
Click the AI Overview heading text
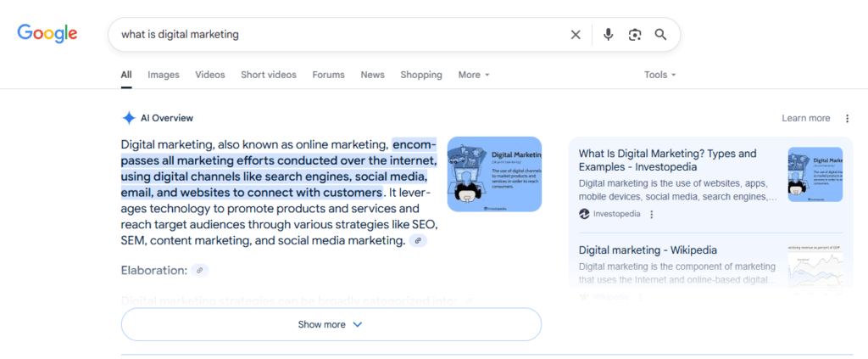coord(167,118)
